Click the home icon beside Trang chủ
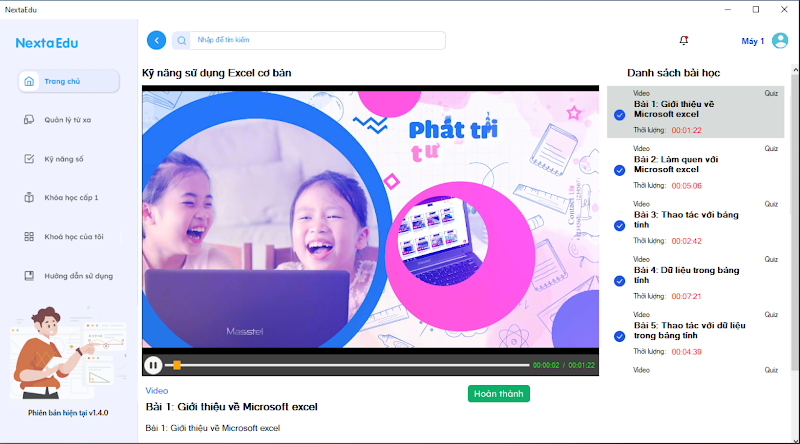 click(x=29, y=81)
